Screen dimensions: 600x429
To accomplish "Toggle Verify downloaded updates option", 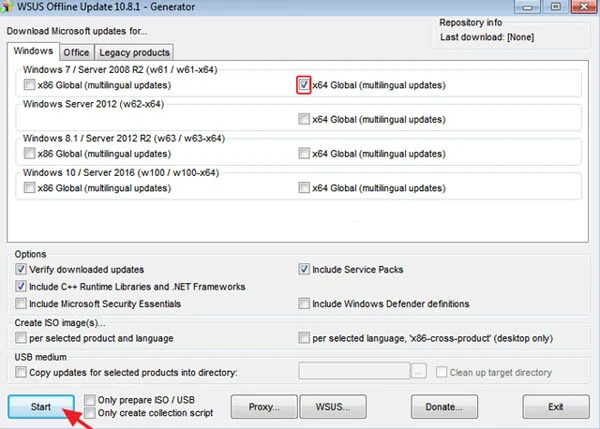I will pyautogui.click(x=21, y=269).
